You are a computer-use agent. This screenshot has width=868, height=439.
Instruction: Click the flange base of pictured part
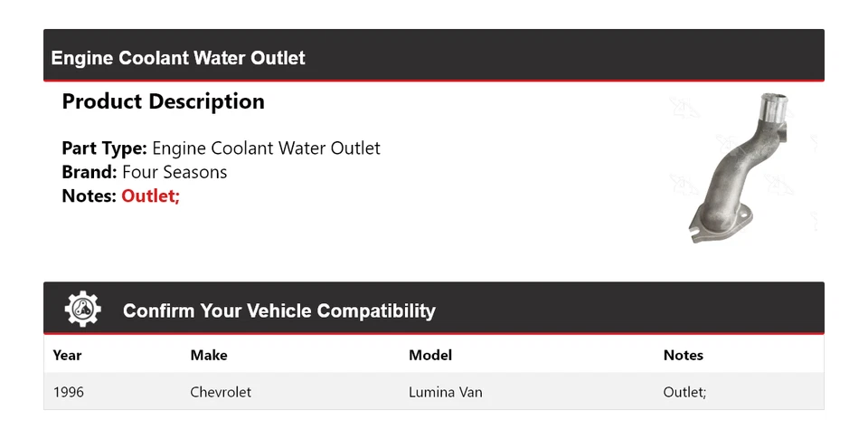click(x=714, y=224)
